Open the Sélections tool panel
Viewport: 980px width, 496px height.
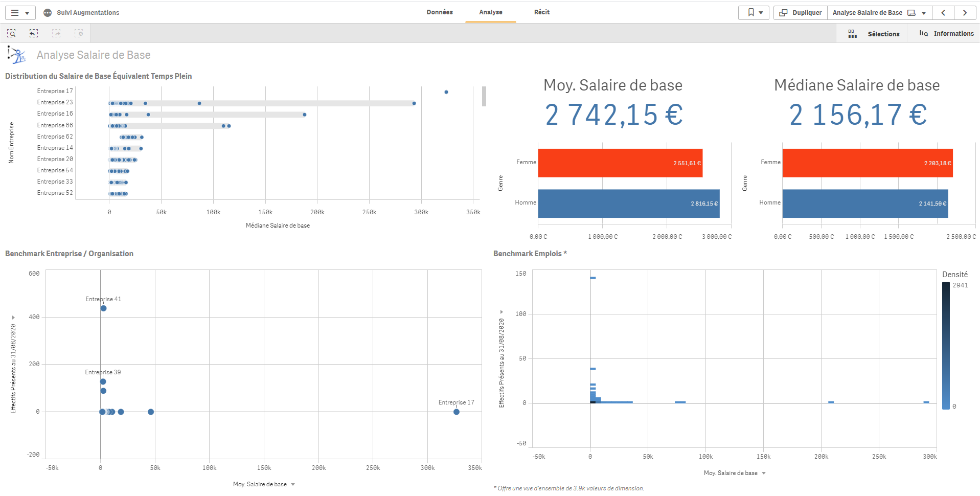click(874, 34)
